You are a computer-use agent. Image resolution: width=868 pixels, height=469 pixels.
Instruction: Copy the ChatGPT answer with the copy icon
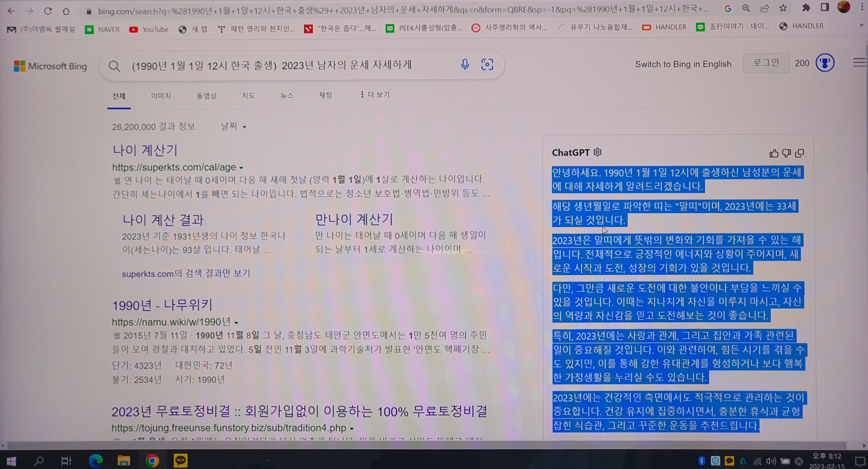tap(799, 153)
